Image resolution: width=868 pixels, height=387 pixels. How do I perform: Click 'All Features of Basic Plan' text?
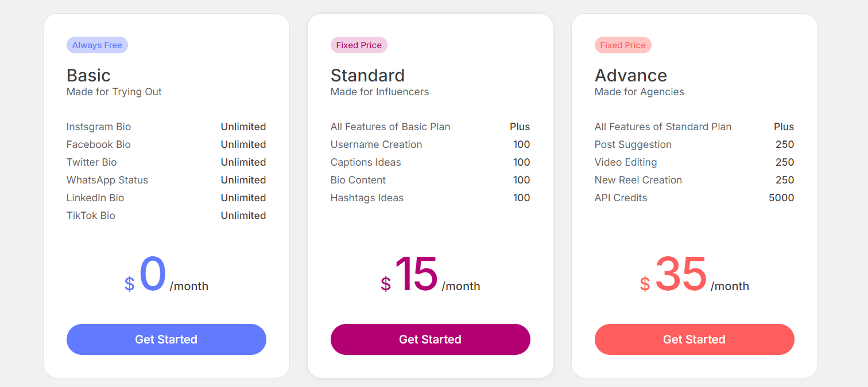(x=390, y=127)
